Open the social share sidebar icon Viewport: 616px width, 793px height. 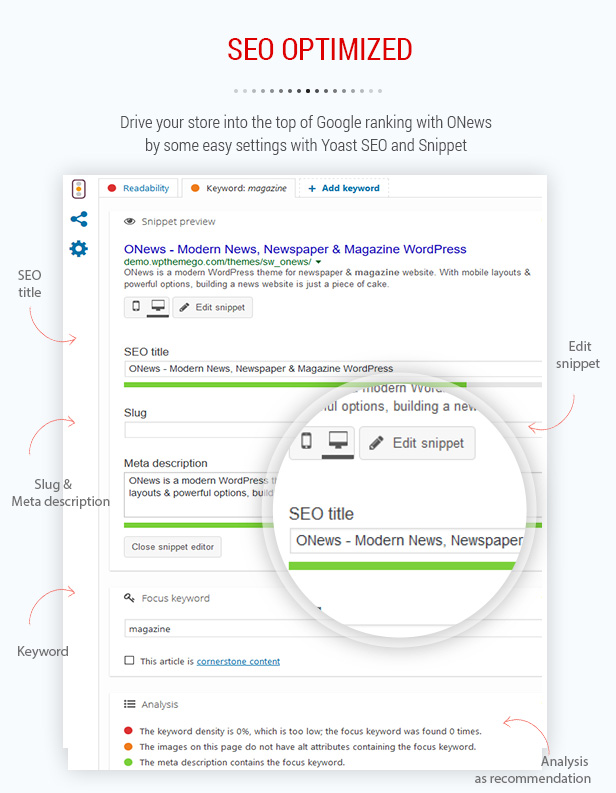tap(79, 219)
